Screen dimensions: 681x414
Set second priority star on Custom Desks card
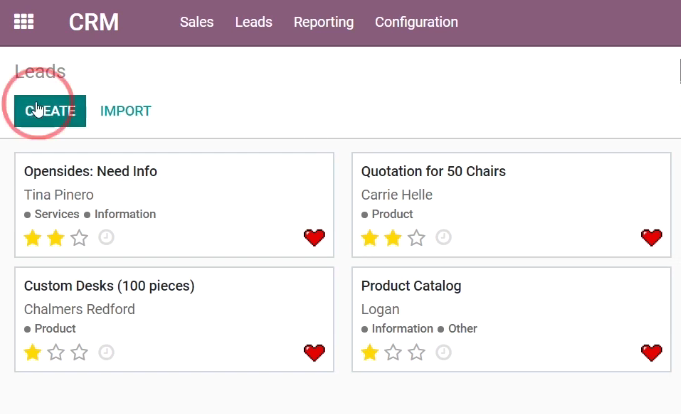56,352
